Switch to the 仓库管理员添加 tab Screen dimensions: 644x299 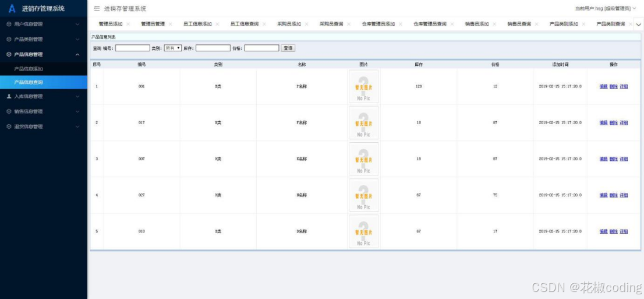[378, 24]
